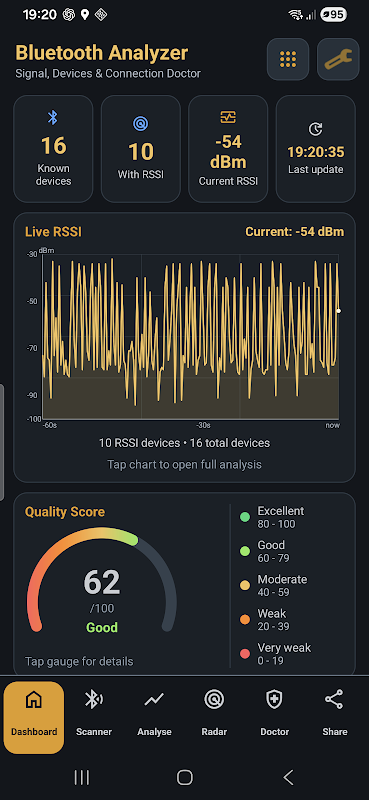Open the Doctor tab
This screenshot has height=800, width=369.
275,717
